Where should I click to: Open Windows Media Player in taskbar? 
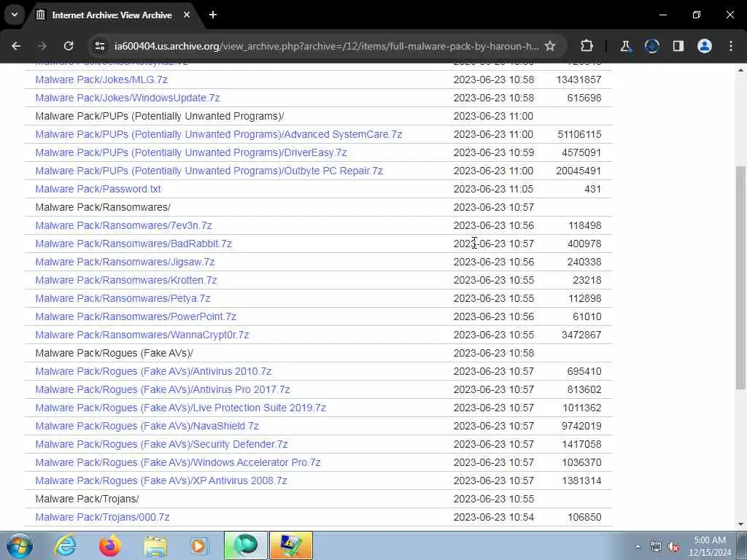pyautogui.click(x=199, y=545)
